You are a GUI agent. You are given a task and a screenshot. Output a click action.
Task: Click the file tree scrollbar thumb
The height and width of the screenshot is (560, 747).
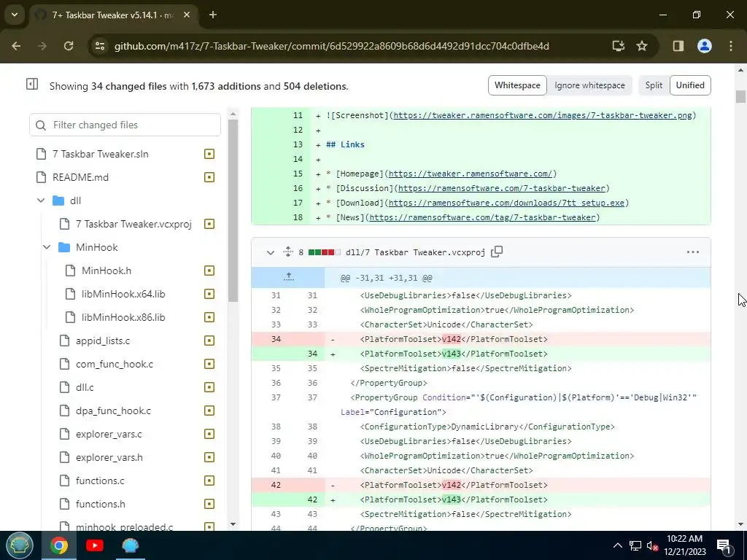coord(233,211)
